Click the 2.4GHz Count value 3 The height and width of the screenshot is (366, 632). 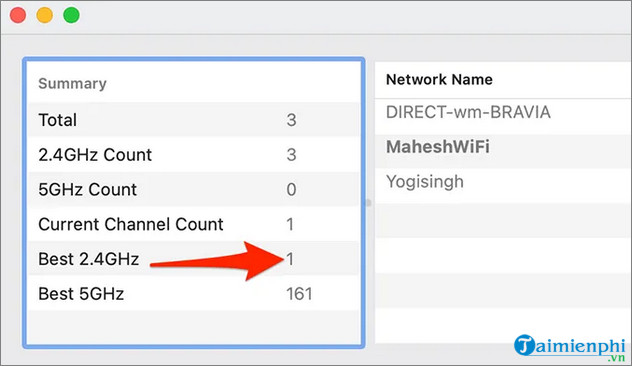[291, 155]
